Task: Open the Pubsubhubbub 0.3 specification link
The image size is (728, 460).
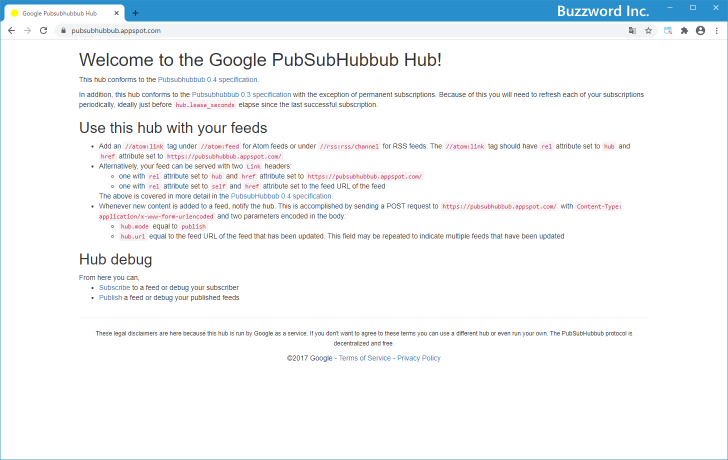Action: point(241,95)
